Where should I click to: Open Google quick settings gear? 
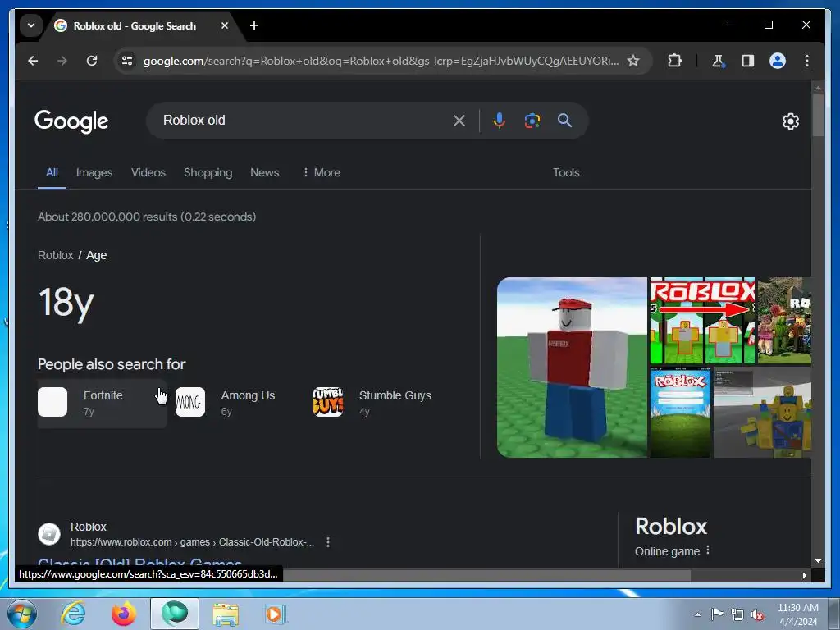[790, 121]
